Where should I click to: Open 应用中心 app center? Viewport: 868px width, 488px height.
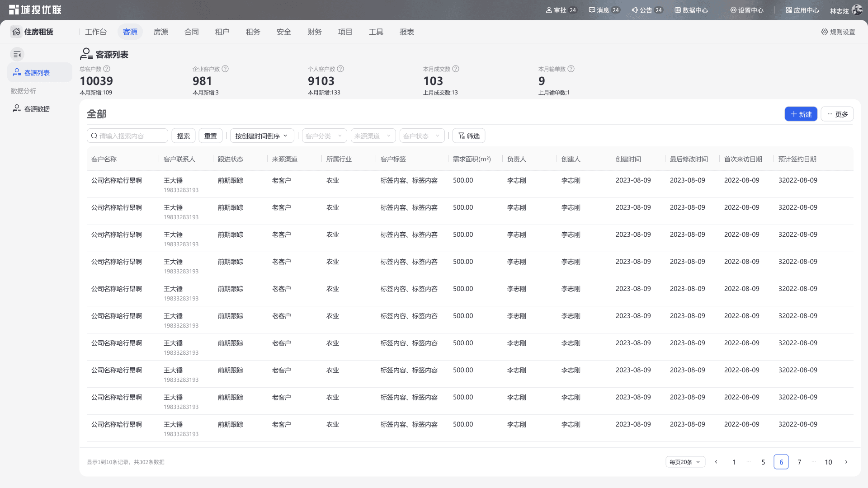802,10
